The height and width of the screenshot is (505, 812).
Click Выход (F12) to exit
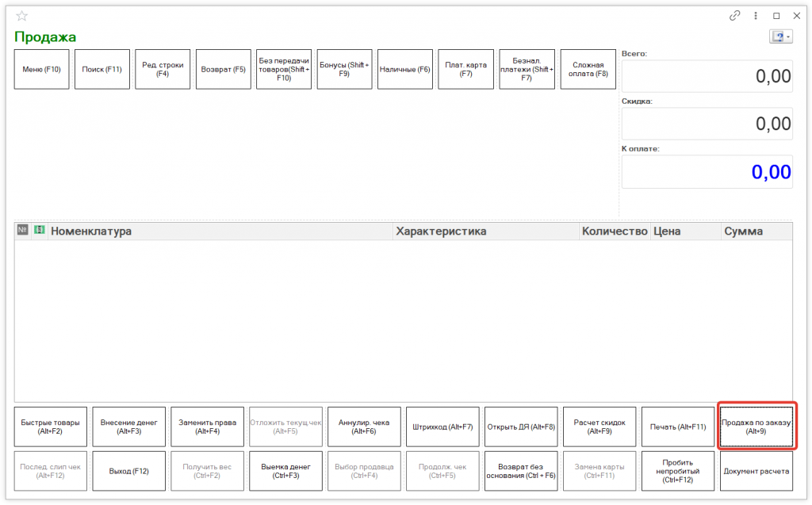point(129,471)
